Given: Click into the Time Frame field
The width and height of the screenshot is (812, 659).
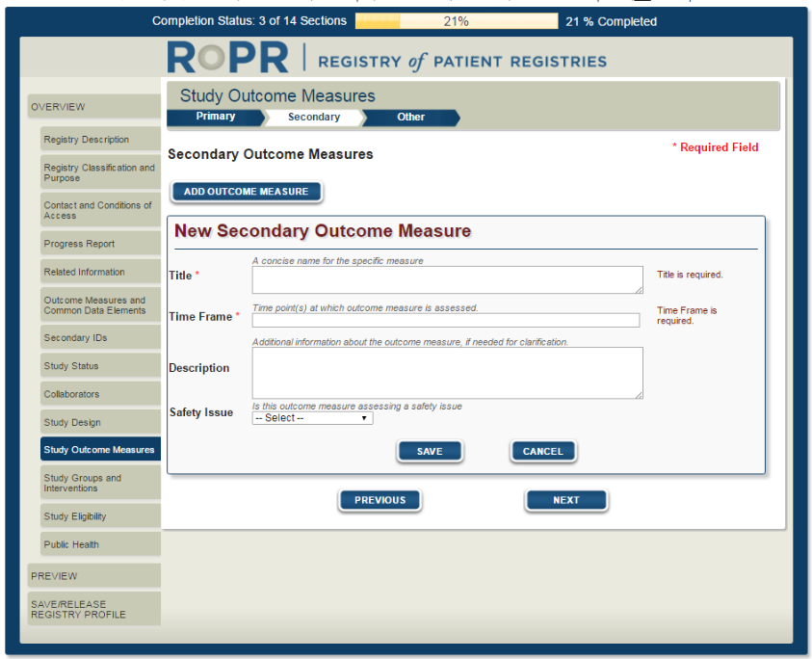Looking at the screenshot, I should point(445,320).
